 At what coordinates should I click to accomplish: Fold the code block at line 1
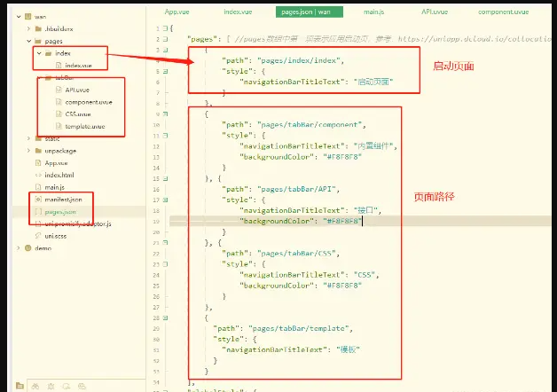coord(166,28)
